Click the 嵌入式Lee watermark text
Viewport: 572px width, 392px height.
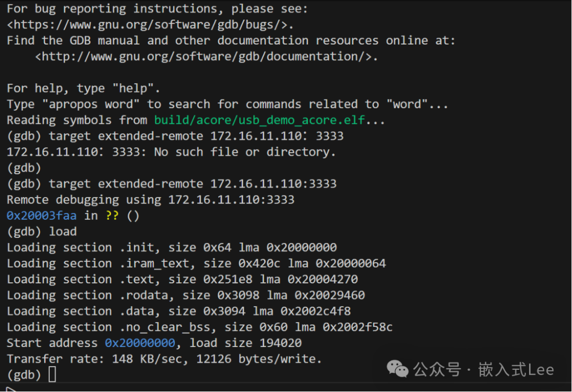[x=516, y=369]
